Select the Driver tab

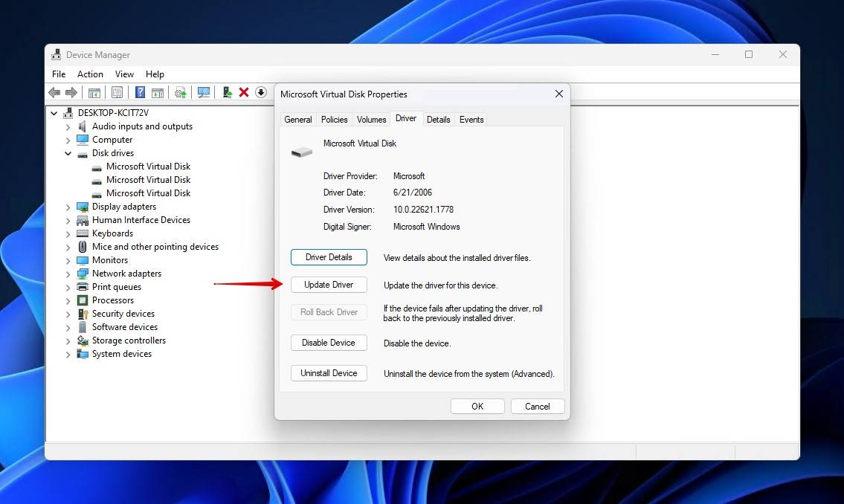coord(406,118)
